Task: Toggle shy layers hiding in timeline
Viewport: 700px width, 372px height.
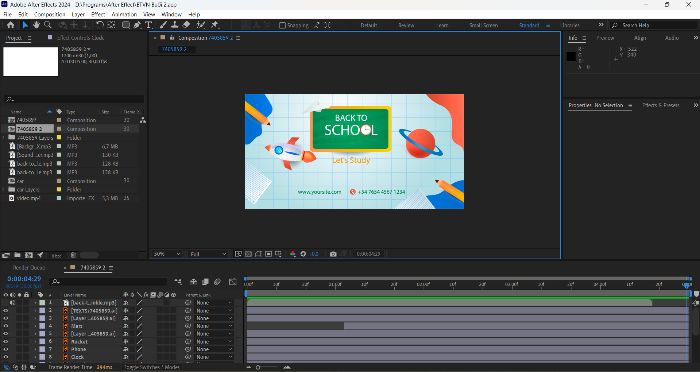Action: point(193,281)
